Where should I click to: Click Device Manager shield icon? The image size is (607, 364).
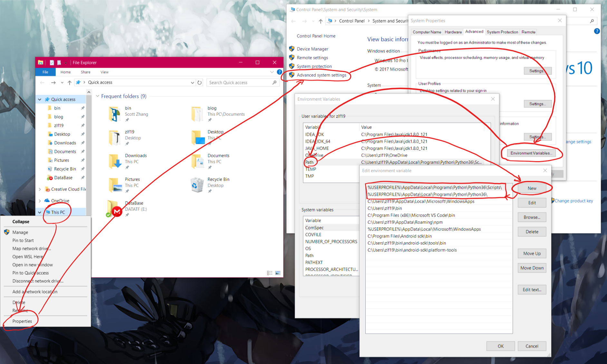coord(292,49)
